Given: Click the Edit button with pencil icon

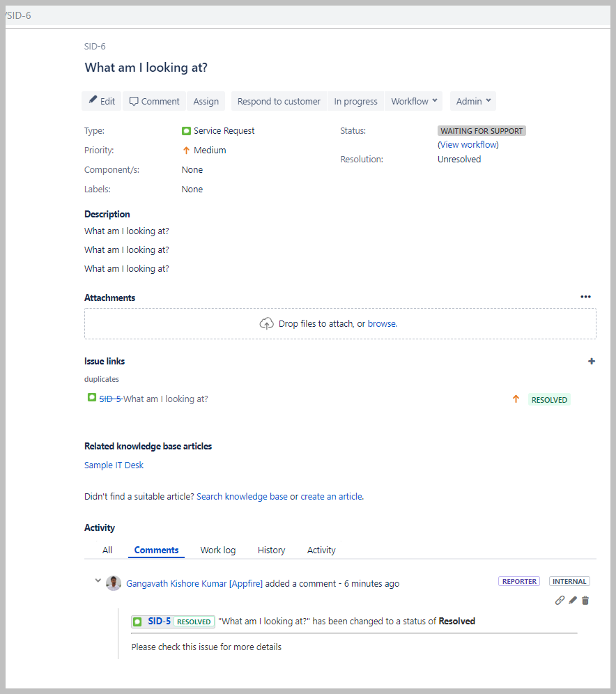Looking at the screenshot, I should [101, 101].
